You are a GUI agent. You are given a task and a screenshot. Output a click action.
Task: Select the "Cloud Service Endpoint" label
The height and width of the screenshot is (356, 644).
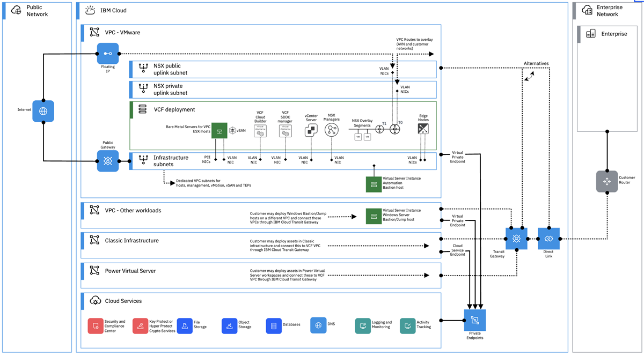[457, 251]
